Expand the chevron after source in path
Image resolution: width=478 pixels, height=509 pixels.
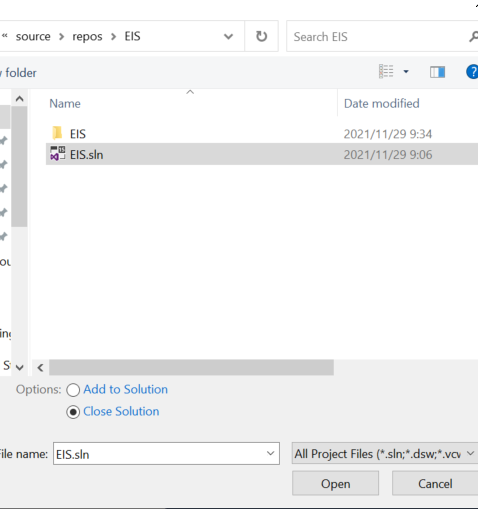62,36
